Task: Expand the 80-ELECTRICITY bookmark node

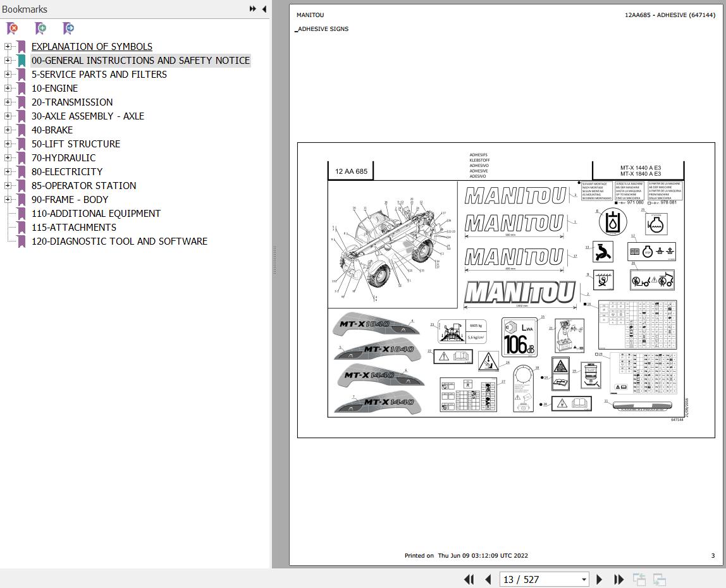Action: (x=8, y=171)
